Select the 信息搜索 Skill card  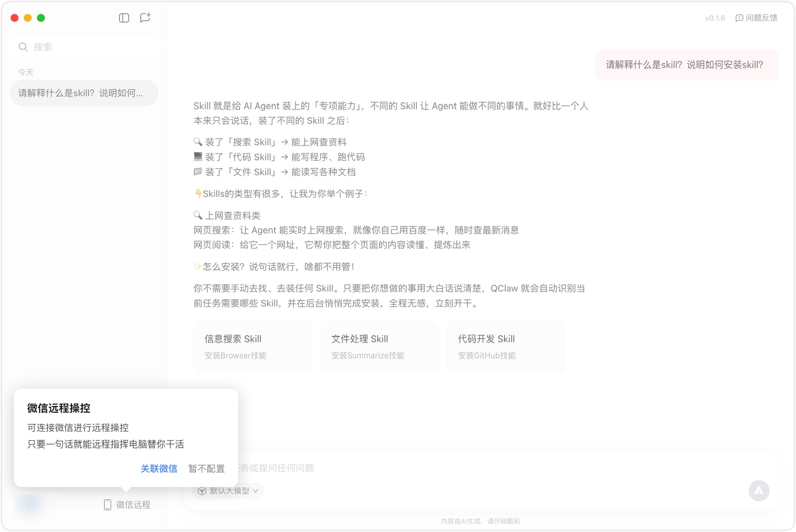click(x=252, y=346)
